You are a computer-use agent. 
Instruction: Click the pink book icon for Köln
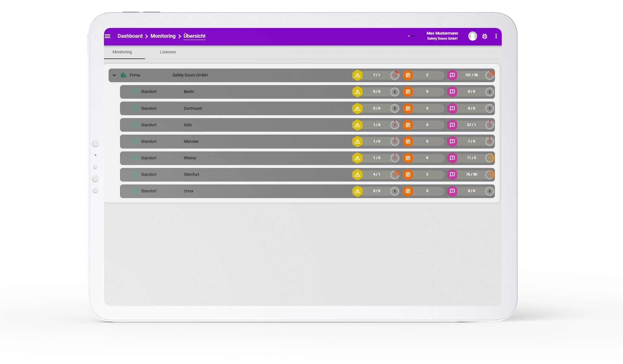(452, 125)
